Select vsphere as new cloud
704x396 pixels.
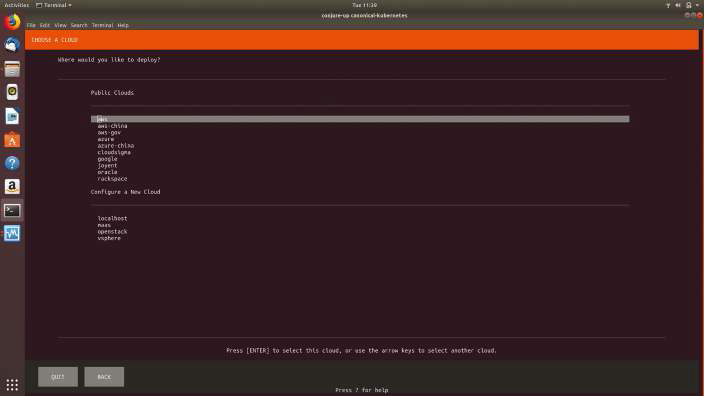(109, 238)
